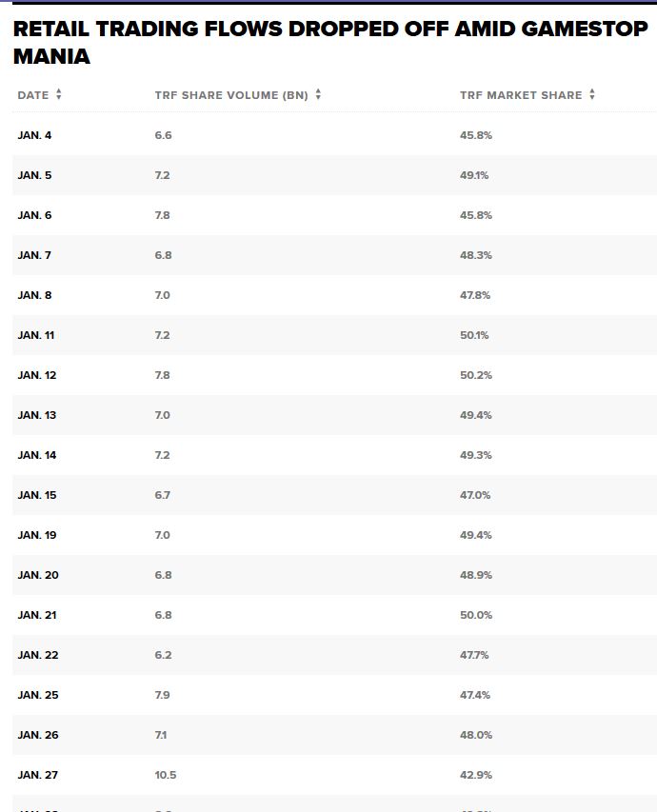Click sort arrows beside TRF Share Volume
This screenshot has width=657, height=812.
click(x=318, y=94)
